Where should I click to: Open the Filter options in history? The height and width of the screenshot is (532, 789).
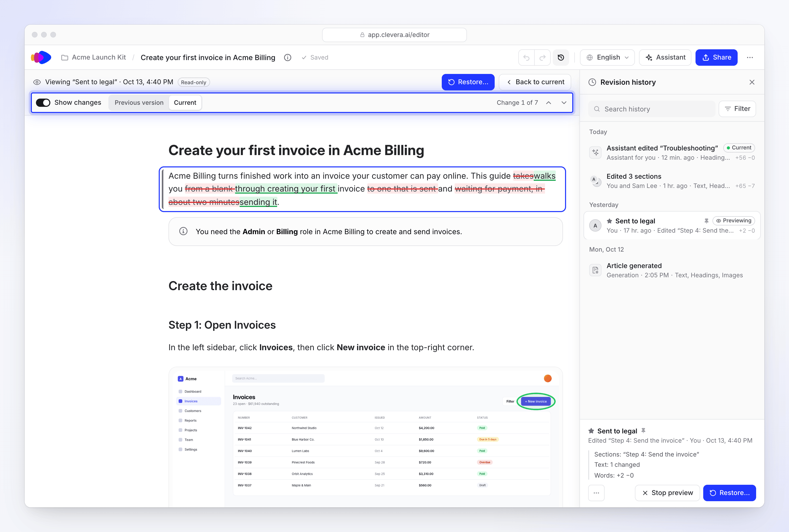[737, 109]
